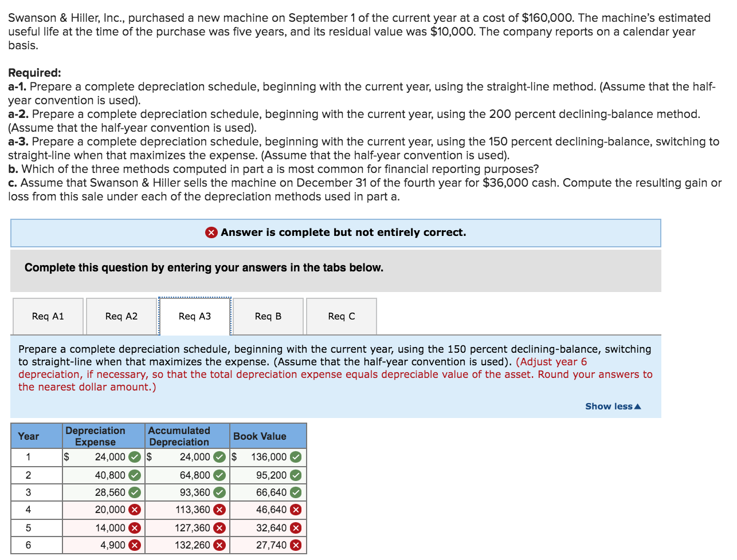The width and height of the screenshot is (737, 560).
Task: Click the Year column header
Action: [37, 436]
